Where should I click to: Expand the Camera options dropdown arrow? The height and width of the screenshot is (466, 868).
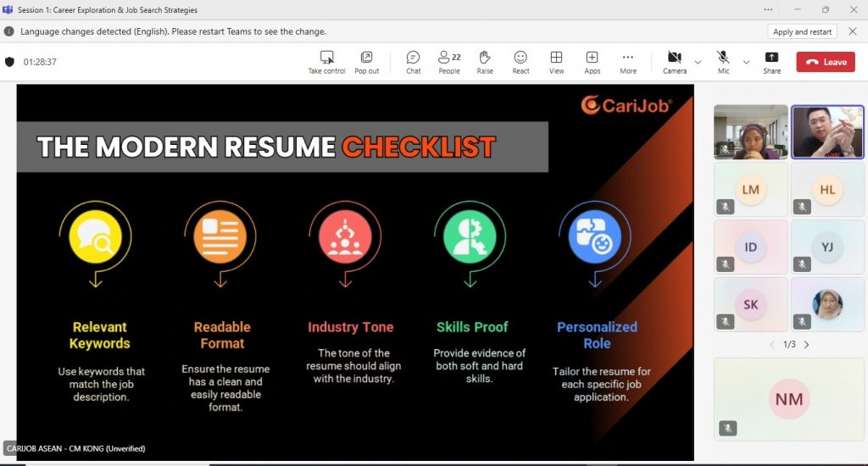(698, 62)
